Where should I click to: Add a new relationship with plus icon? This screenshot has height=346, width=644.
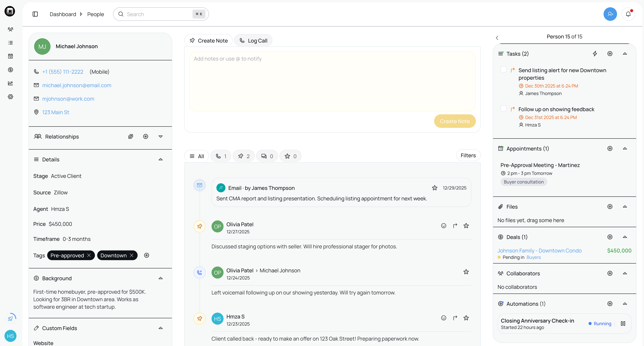[145, 136]
